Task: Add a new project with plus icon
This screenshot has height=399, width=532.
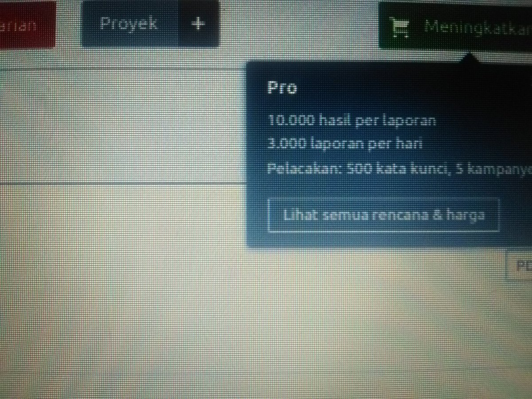Action: coord(199,23)
